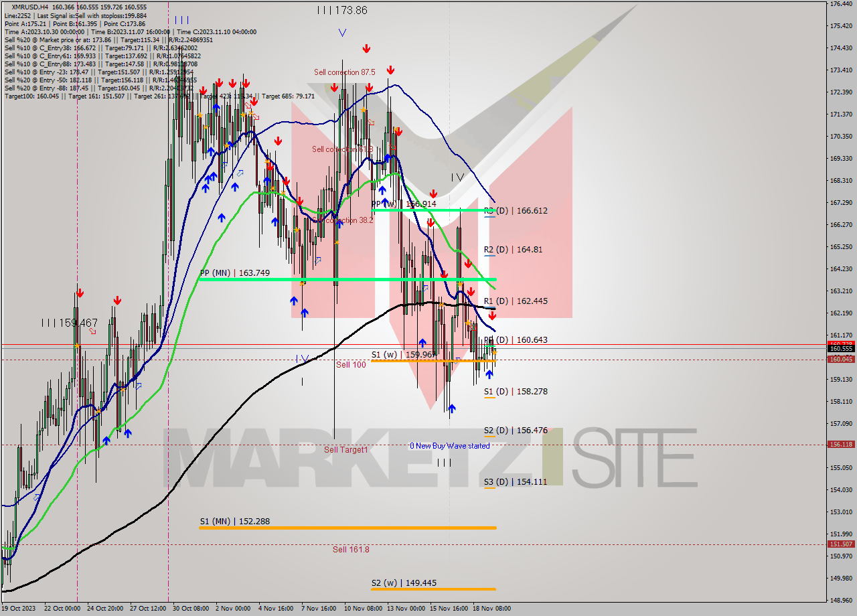Click the '2 Nov 00:00' time axis label
This screenshot has height=616, width=857.
point(232,609)
